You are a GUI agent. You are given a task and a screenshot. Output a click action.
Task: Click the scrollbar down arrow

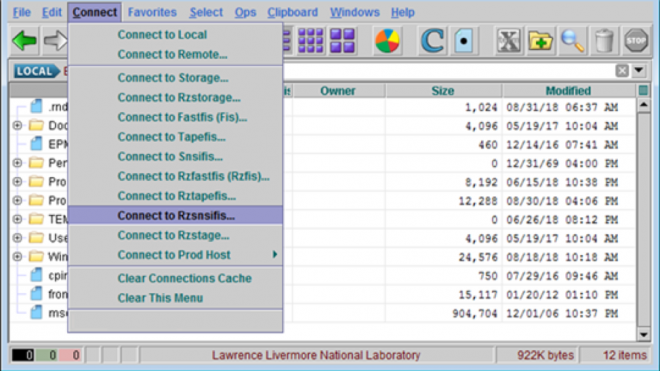click(x=644, y=335)
